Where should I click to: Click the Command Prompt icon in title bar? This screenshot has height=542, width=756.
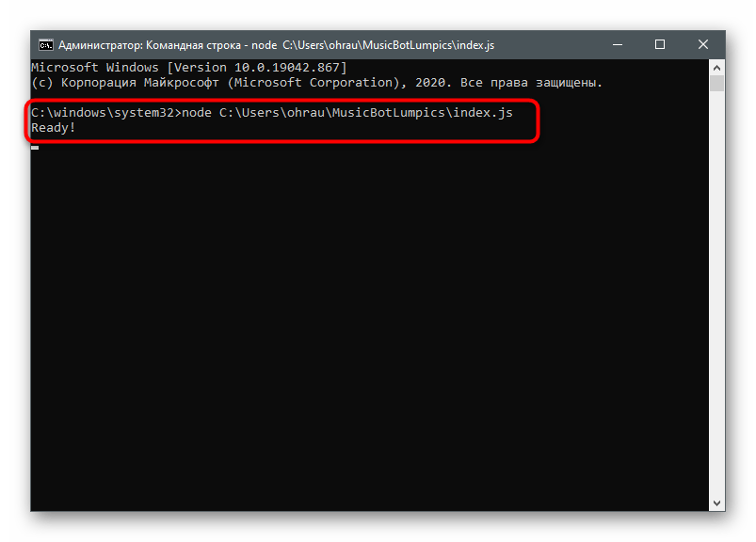44,44
